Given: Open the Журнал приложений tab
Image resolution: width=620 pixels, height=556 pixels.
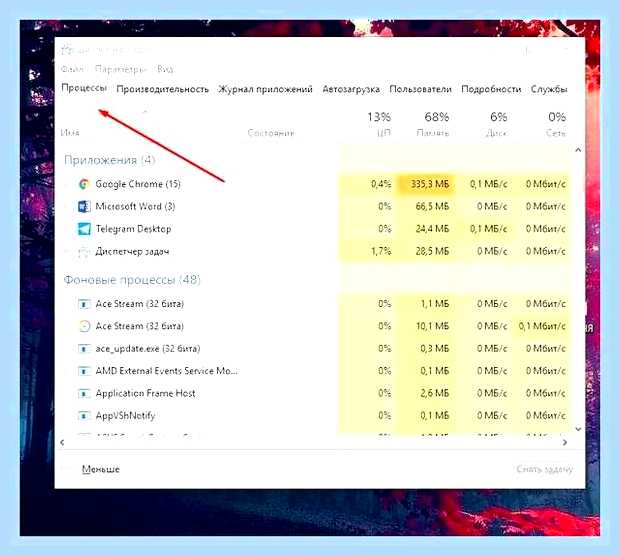Looking at the screenshot, I should point(265,89).
